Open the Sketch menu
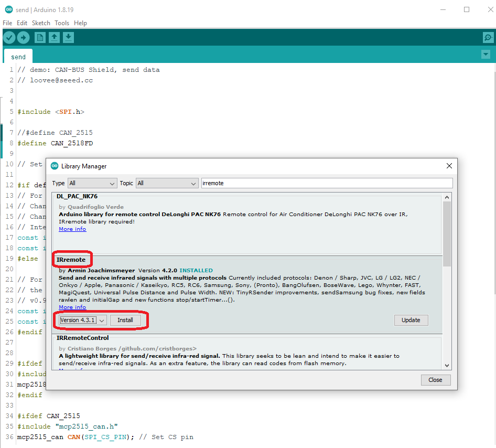496x448 pixels. pos(41,23)
